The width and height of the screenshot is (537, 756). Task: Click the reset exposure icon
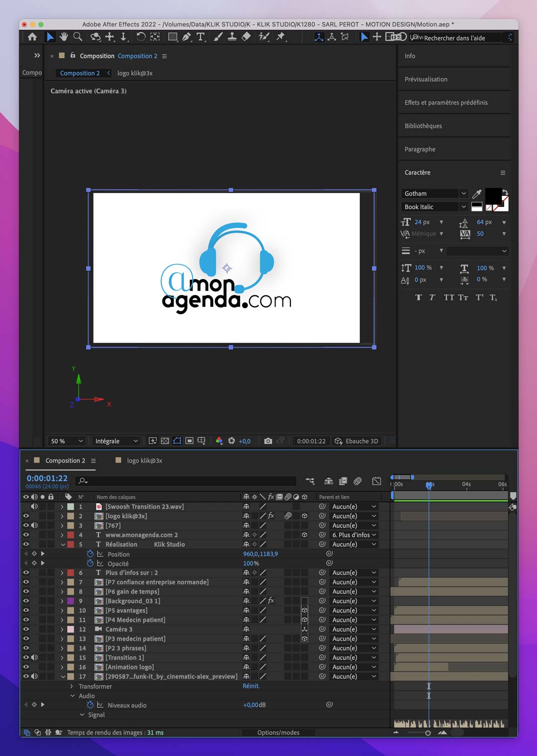[232, 441]
